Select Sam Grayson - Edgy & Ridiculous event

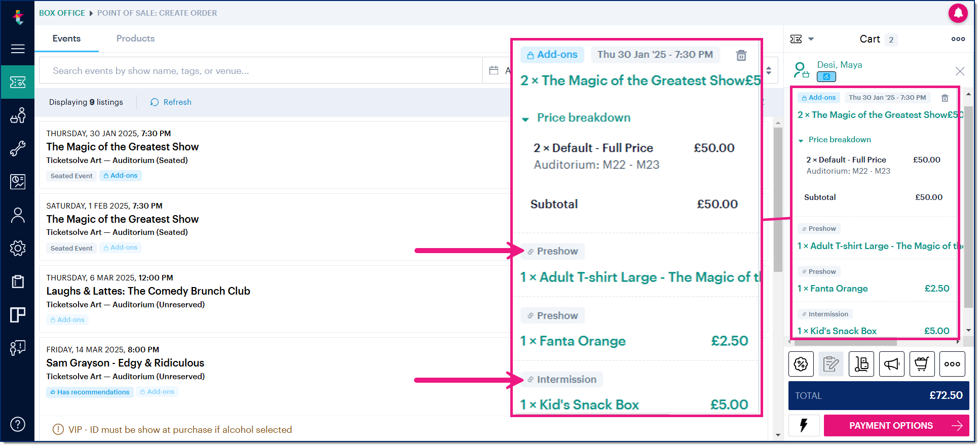point(125,363)
